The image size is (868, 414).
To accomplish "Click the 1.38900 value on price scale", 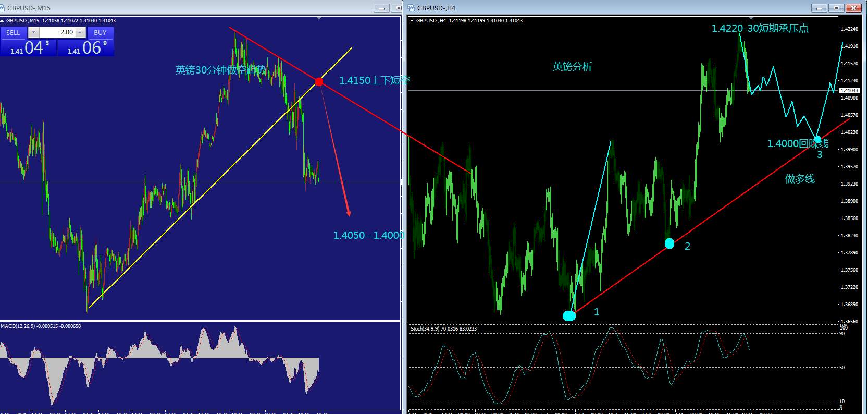I will coord(850,201).
